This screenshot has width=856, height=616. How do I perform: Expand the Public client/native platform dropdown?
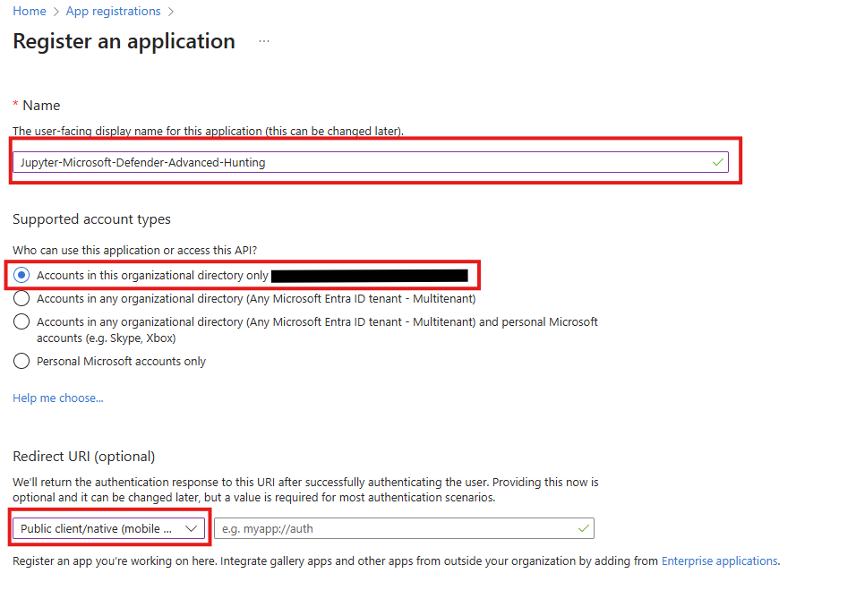click(x=108, y=528)
